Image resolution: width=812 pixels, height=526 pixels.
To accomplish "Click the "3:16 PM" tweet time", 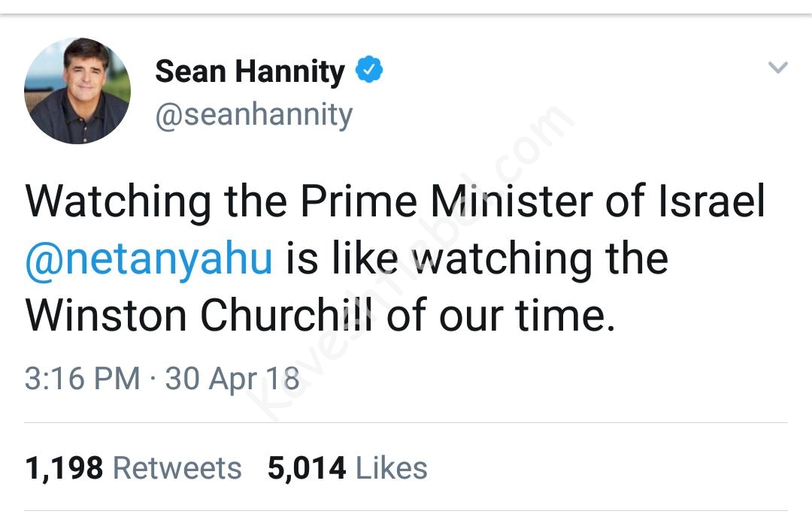I will coord(82,378).
